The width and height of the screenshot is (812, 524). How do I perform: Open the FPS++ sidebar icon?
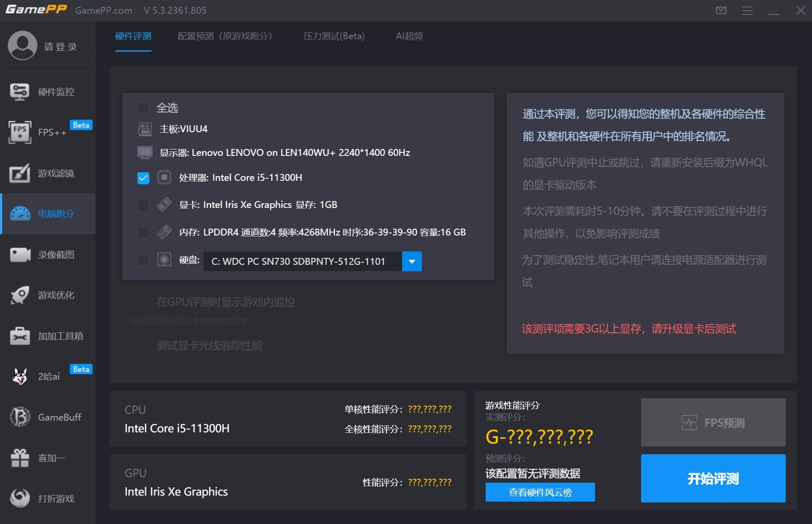point(20,132)
